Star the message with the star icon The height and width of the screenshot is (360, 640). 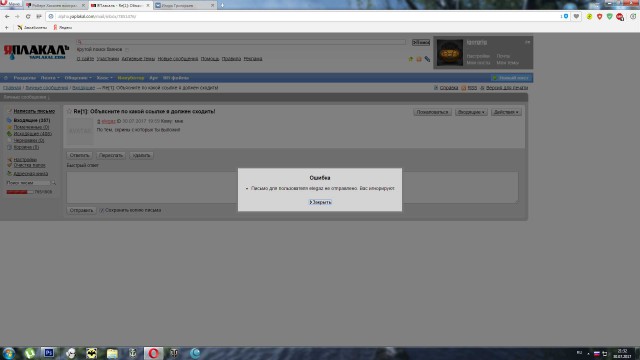(x=69, y=111)
